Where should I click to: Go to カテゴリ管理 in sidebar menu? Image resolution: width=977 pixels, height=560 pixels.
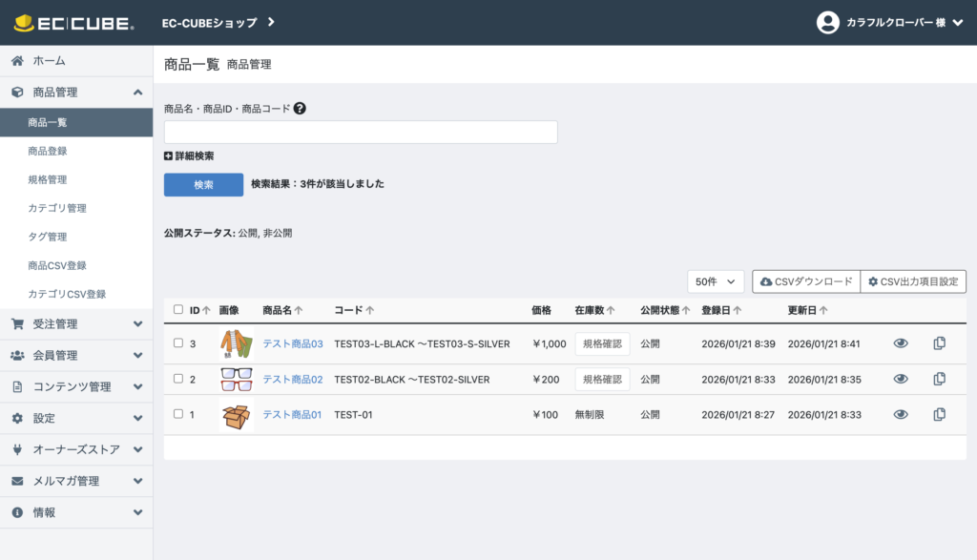57,208
